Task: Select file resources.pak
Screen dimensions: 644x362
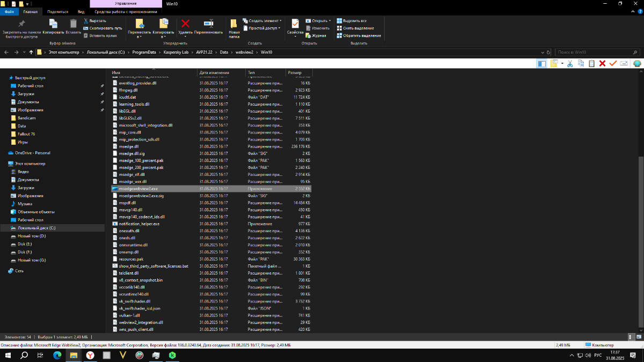Action: click(x=131, y=259)
